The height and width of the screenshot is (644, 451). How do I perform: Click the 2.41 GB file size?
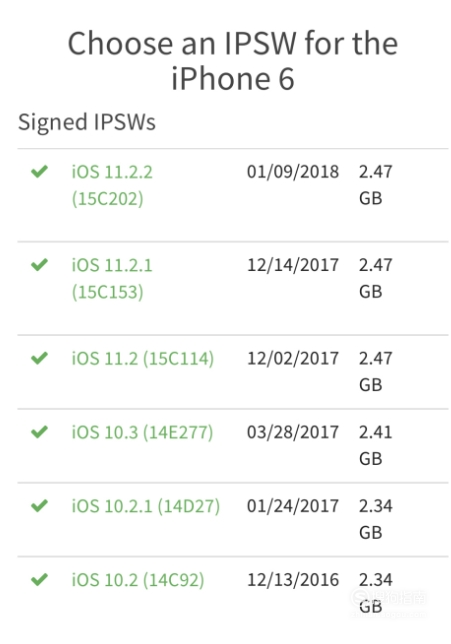375,446
